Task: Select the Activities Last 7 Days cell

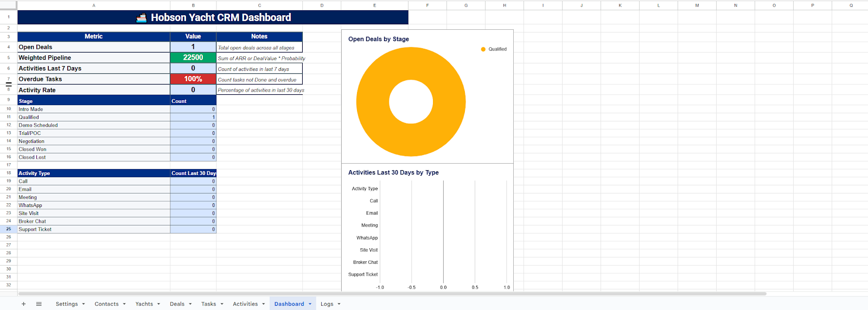Action: [x=94, y=69]
